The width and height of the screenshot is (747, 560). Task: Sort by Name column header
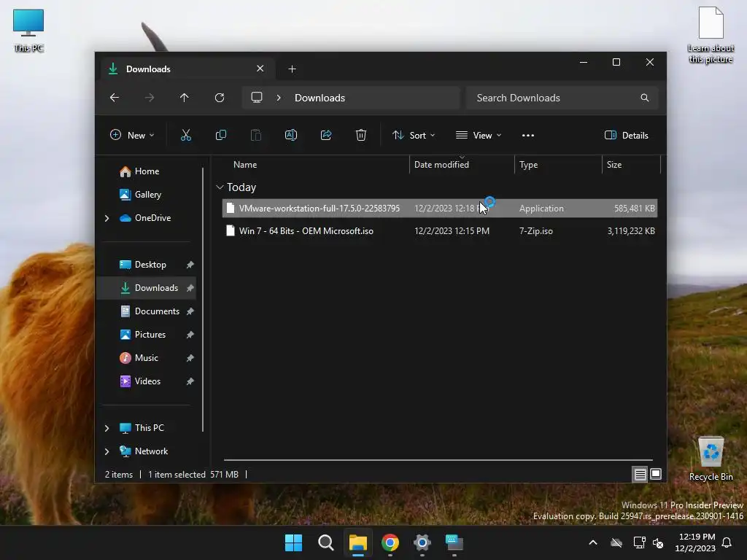pos(245,165)
